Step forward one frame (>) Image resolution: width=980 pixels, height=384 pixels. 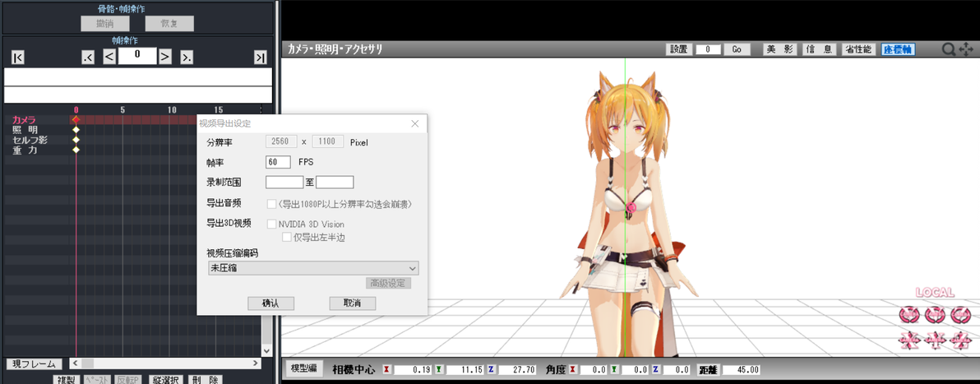coord(165,57)
